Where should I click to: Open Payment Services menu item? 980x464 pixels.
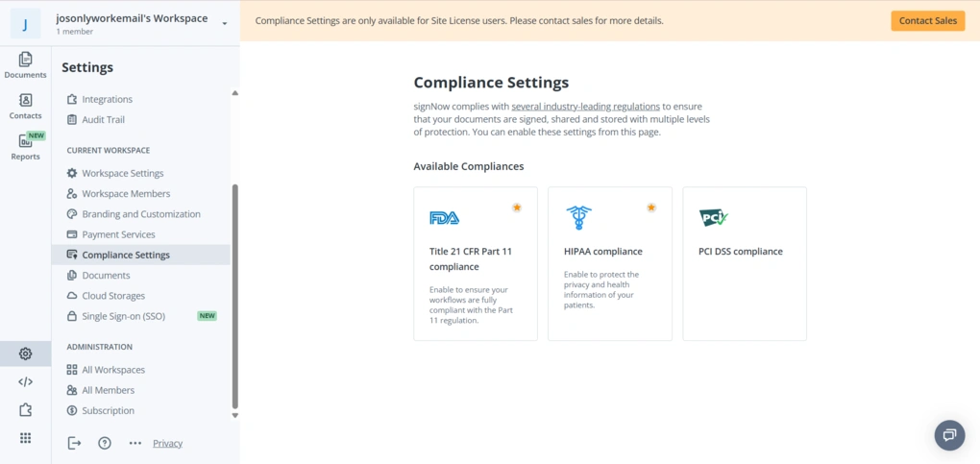point(118,234)
